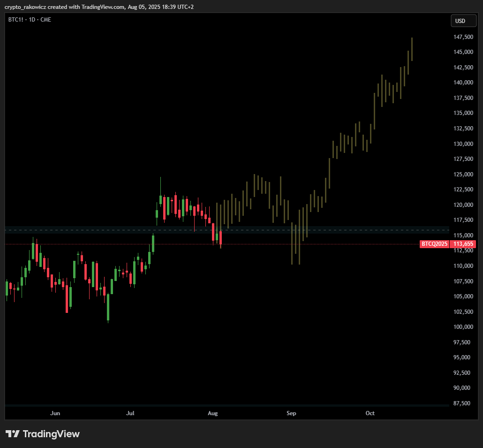
Task: Click the 90,000 price axis label
Action: click(x=462, y=388)
